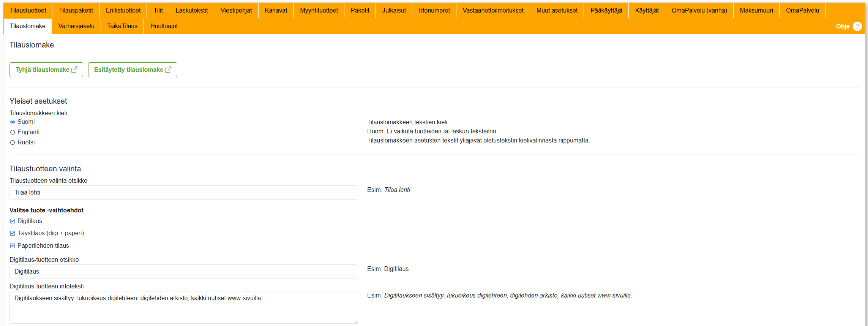The width and height of the screenshot is (868, 326).
Task: Select the Englanti language radio button
Action: click(13, 132)
